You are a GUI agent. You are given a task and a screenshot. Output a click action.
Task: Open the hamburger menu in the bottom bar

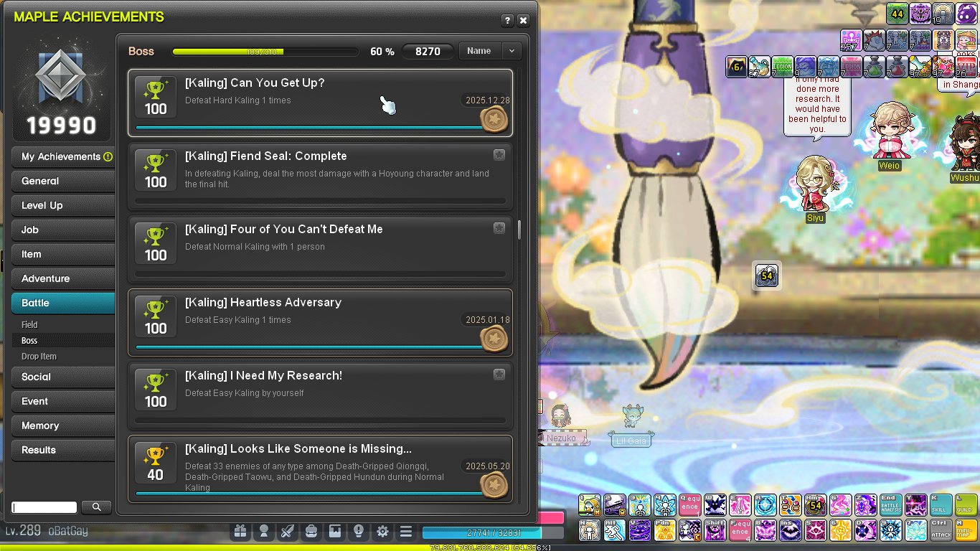click(x=406, y=532)
